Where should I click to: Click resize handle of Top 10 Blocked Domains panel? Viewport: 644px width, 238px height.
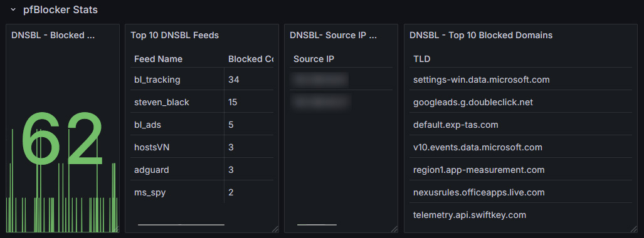pos(634,229)
